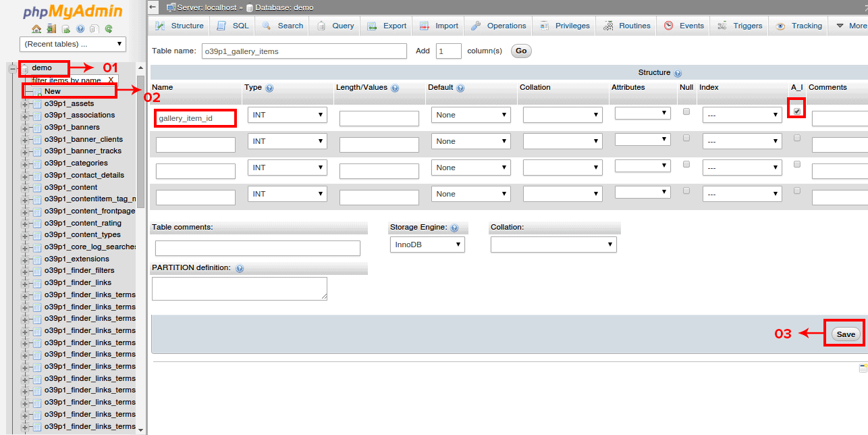Check A_I box in fourth column row
868x435 pixels.
tap(797, 190)
